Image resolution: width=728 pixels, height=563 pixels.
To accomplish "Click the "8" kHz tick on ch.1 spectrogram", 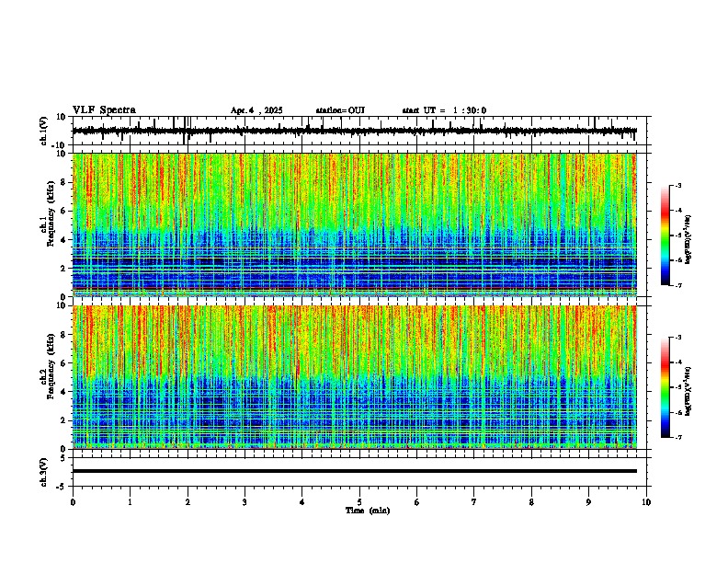I will tap(63, 182).
